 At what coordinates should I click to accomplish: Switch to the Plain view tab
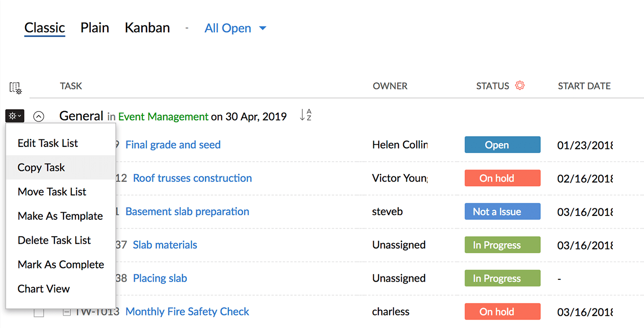point(95,27)
